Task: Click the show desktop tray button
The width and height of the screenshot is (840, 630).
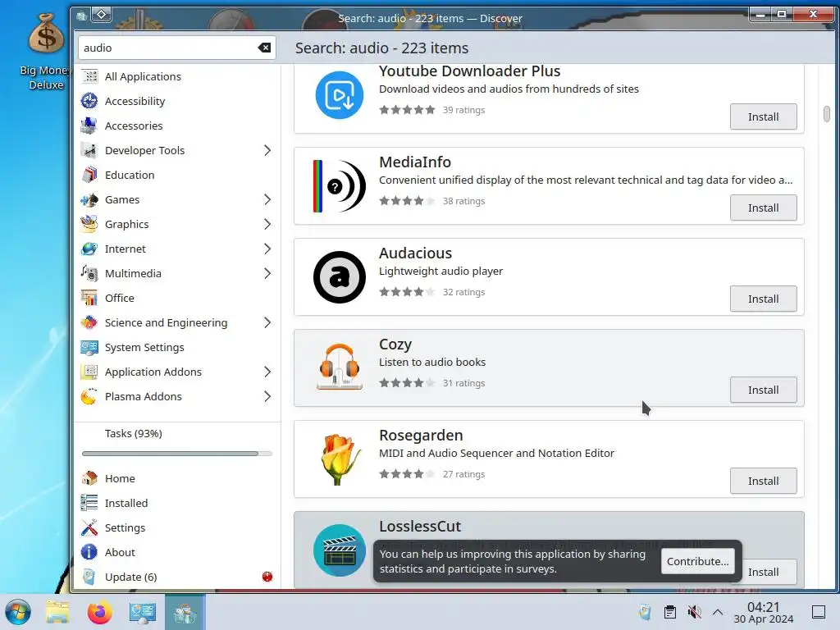Action: [819, 612]
